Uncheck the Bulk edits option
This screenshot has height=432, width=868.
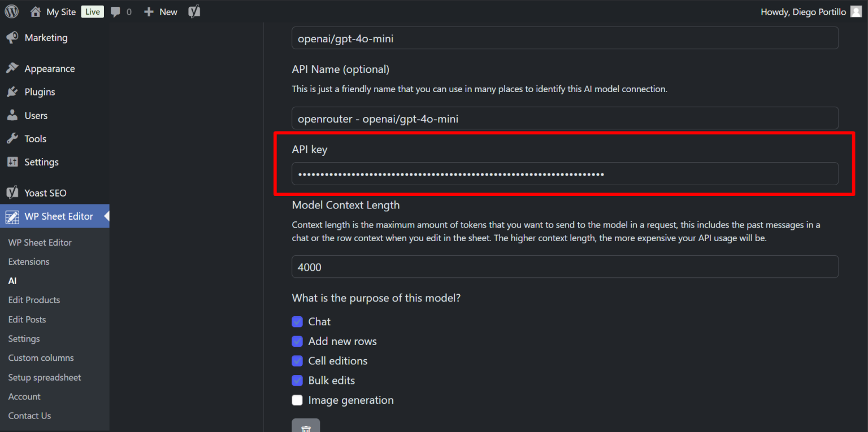(x=297, y=380)
